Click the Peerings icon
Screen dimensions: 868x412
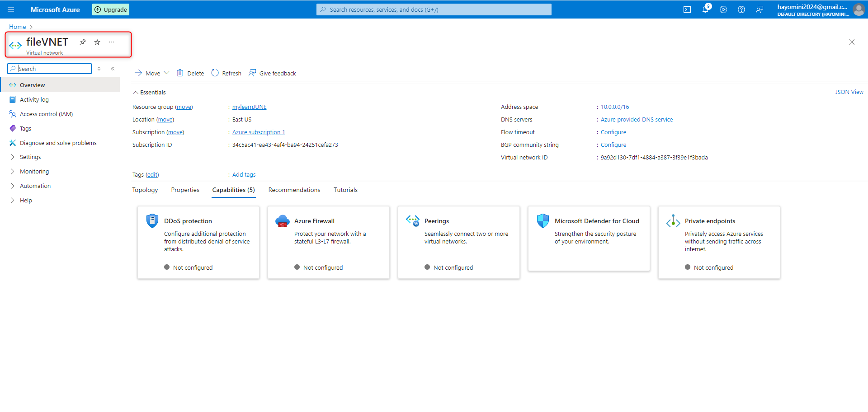pyautogui.click(x=413, y=221)
